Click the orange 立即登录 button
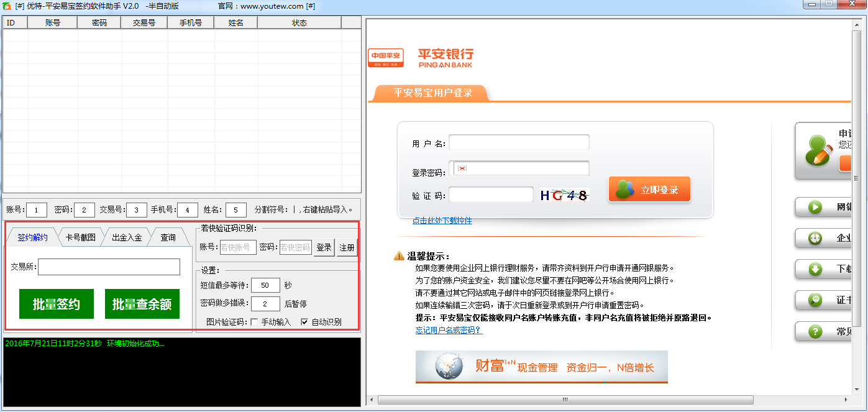The width and height of the screenshot is (868, 412). pos(649,190)
